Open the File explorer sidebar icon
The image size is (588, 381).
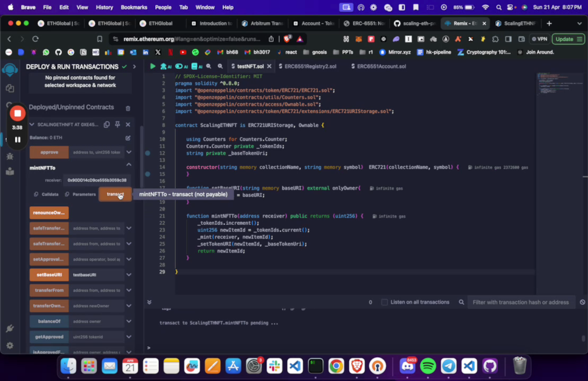[10, 88]
